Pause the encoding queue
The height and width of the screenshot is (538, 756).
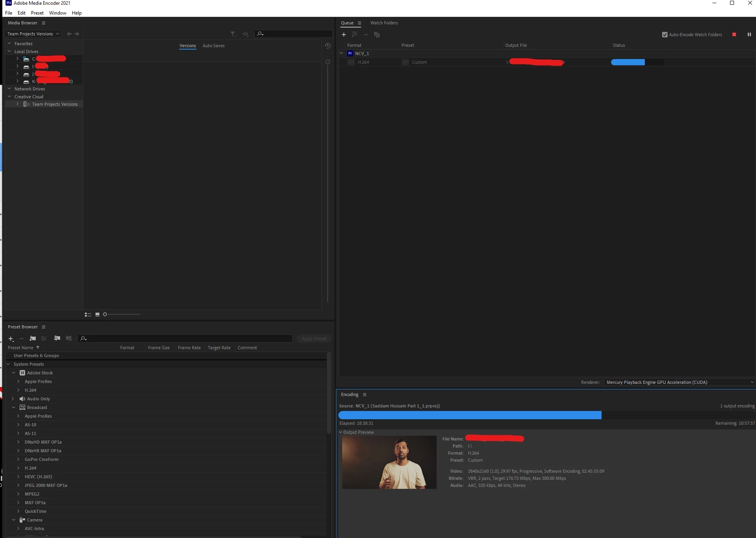[x=749, y=35]
